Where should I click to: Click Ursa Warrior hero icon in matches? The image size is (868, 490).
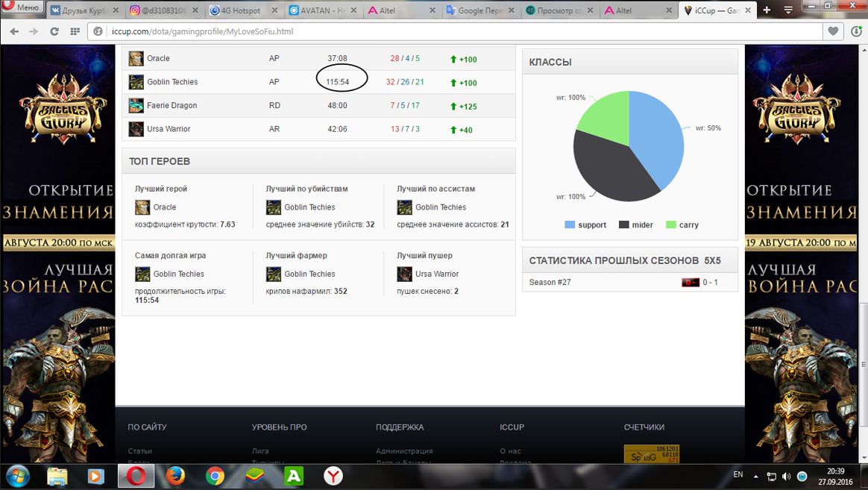pyautogui.click(x=136, y=129)
